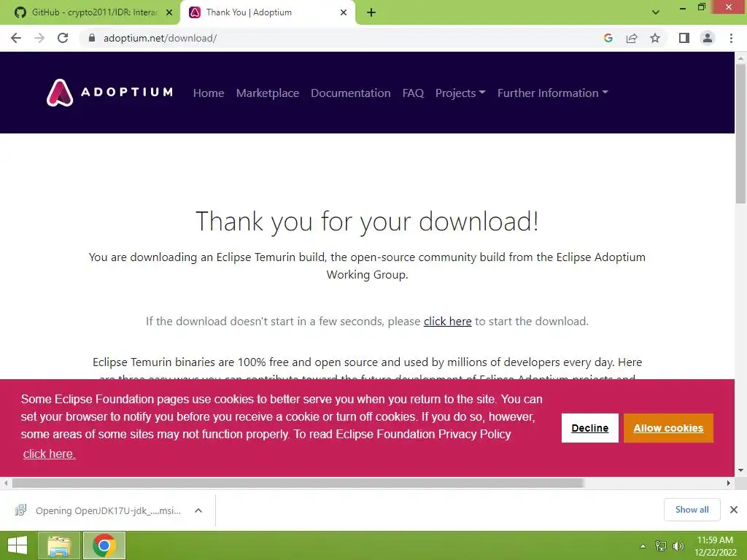Click Show all downloads

[x=692, y=510]
